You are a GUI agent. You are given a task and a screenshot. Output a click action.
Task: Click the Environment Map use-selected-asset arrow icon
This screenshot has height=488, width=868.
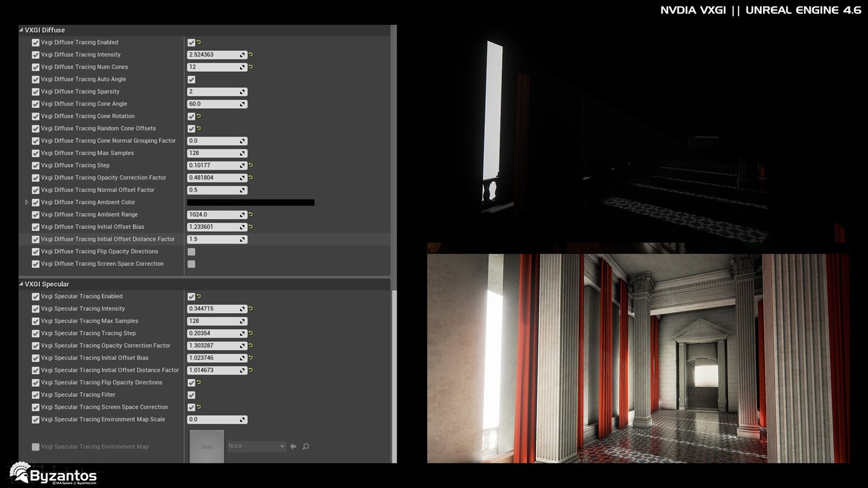(294, 446)
